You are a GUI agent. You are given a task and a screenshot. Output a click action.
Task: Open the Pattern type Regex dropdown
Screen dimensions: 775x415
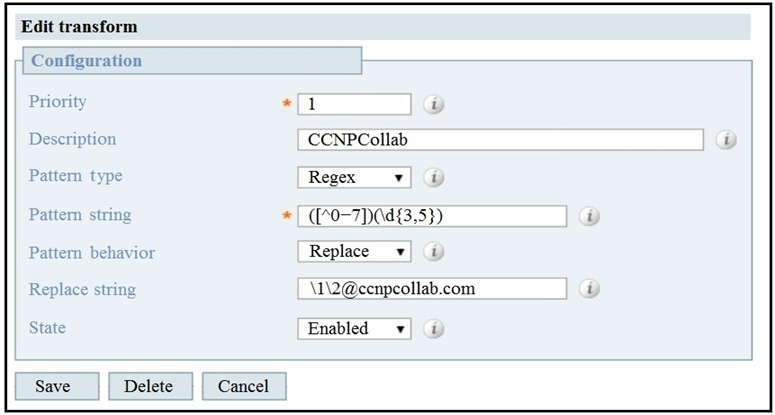coord(354,178)
